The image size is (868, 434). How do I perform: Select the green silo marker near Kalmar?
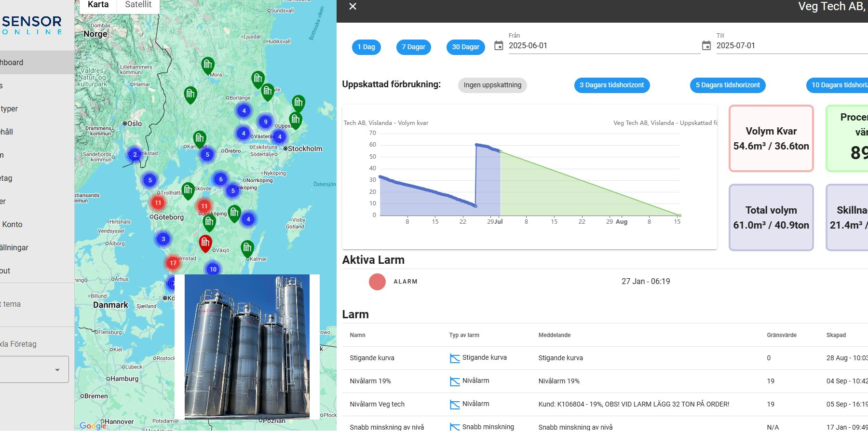tap(247, 248)
